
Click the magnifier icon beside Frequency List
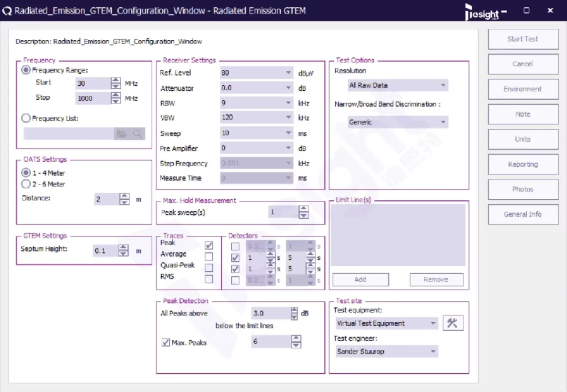coord(137,133)
